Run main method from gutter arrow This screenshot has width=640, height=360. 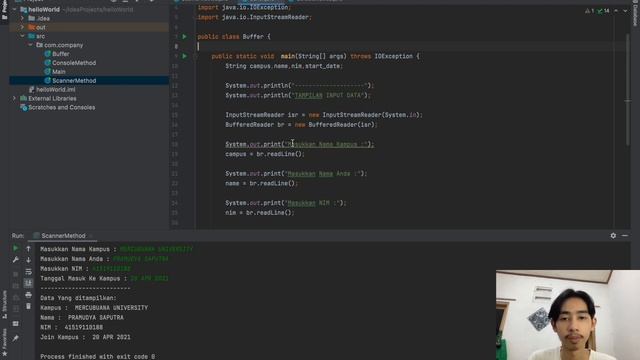tap(184, 56)
